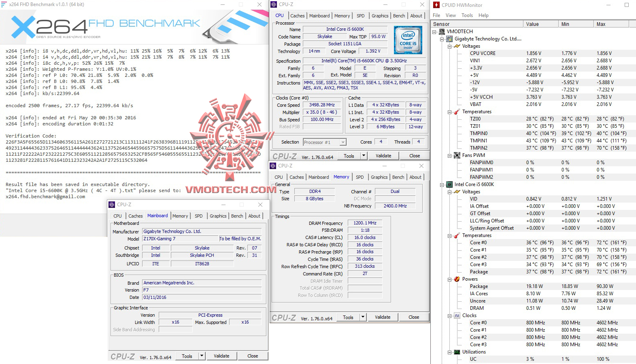Collapse the Fans PWM tree node
Image resolution: width=636 pixels, height=364 pixels.
[449, 156]
